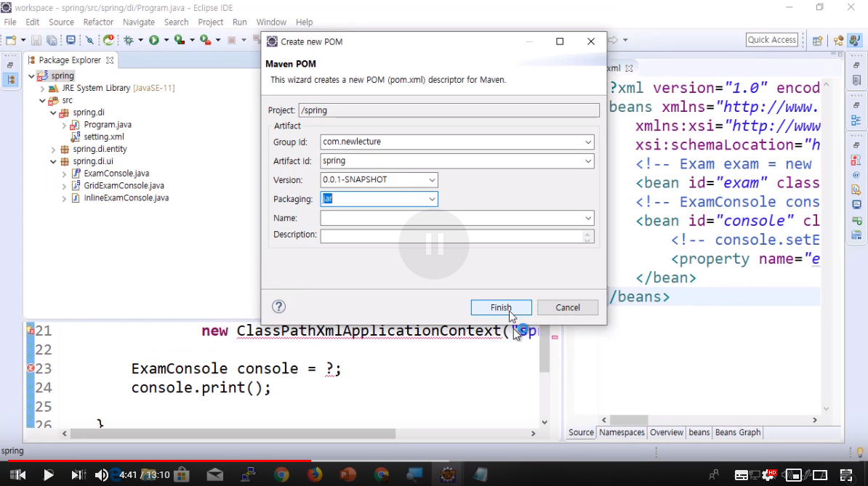Skip to next video button

click(78, 474)
